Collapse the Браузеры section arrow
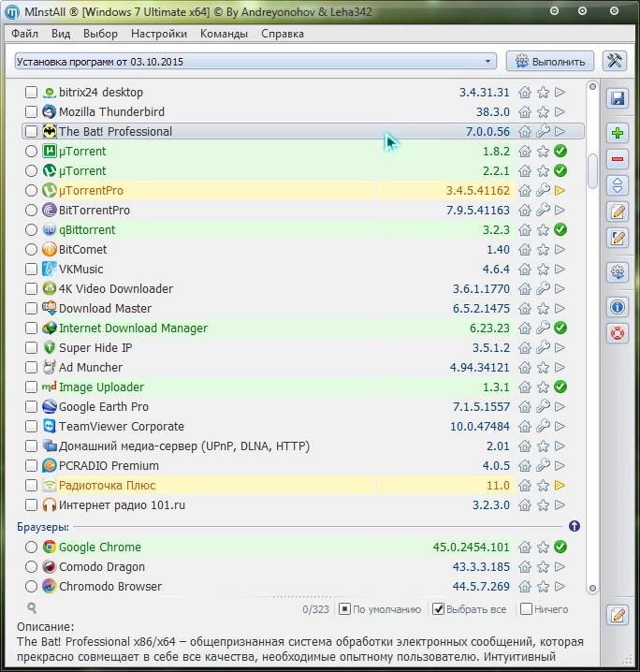Viewport: 640px width, 672px height. pos(574,526)
